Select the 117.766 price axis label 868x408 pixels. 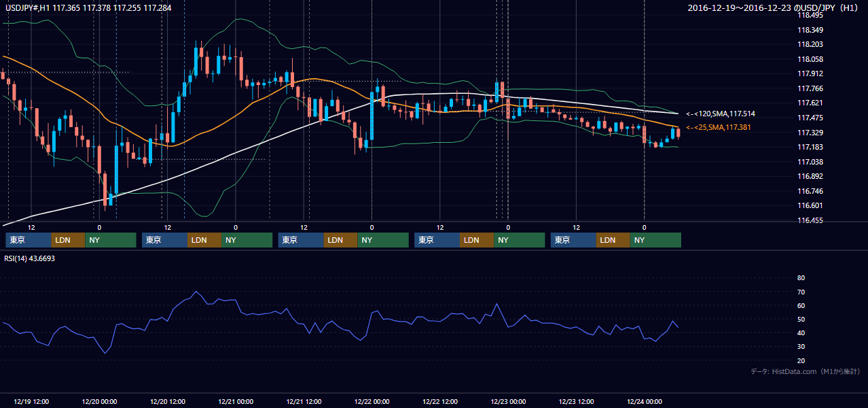click(x=810, y=88)
